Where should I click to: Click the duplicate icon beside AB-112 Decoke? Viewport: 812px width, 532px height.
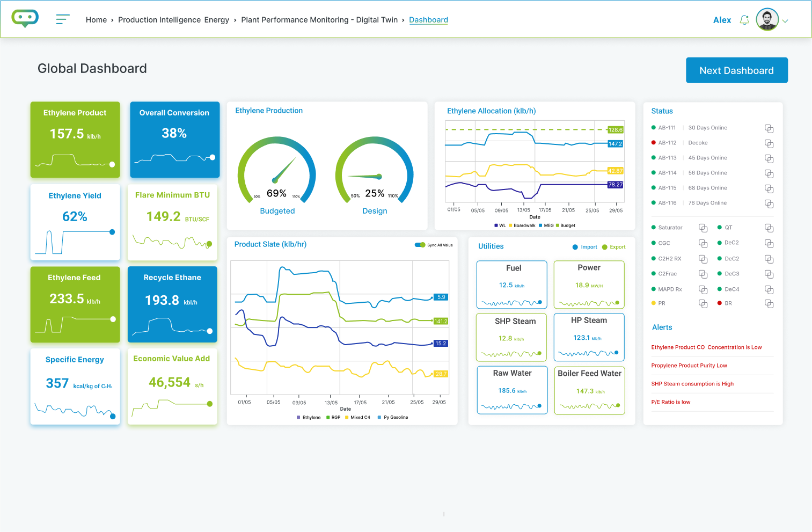769,143
